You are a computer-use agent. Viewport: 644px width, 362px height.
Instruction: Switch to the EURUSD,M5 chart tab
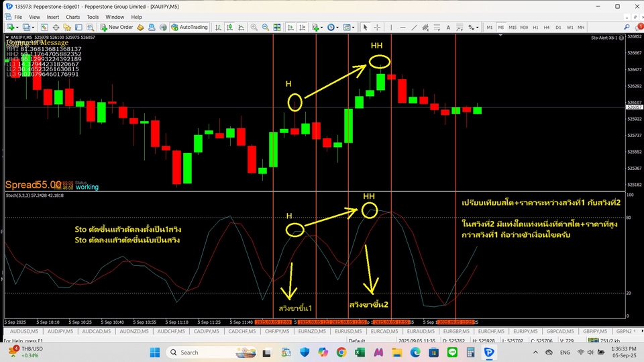click(349, 331)
